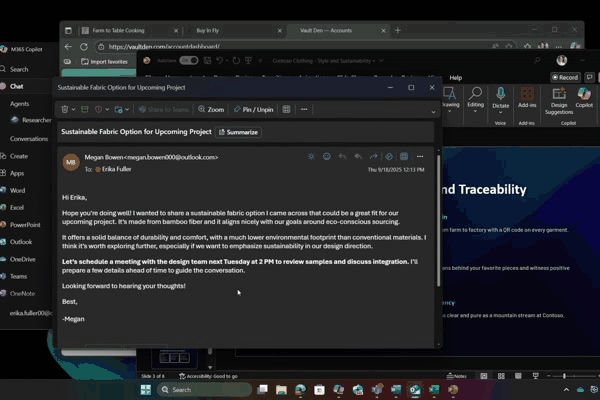
Task: Click the Reply all arrow icon
Action: pos(358,156)
